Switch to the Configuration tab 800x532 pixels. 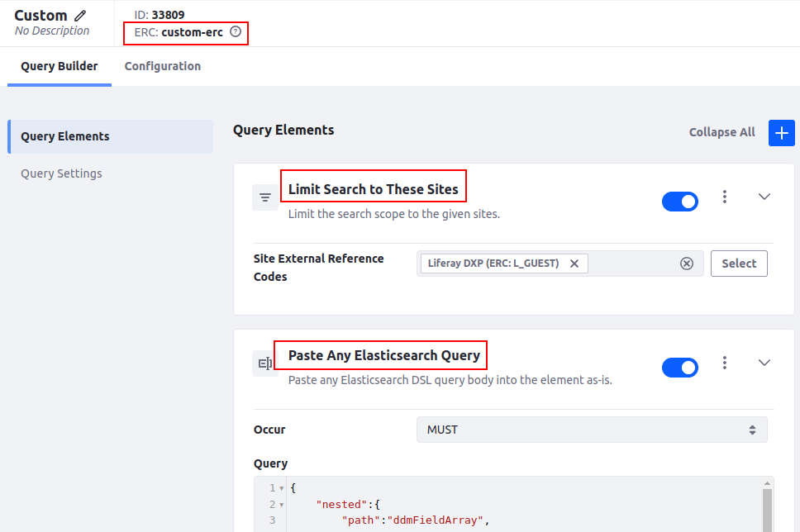tap(162, 66)
